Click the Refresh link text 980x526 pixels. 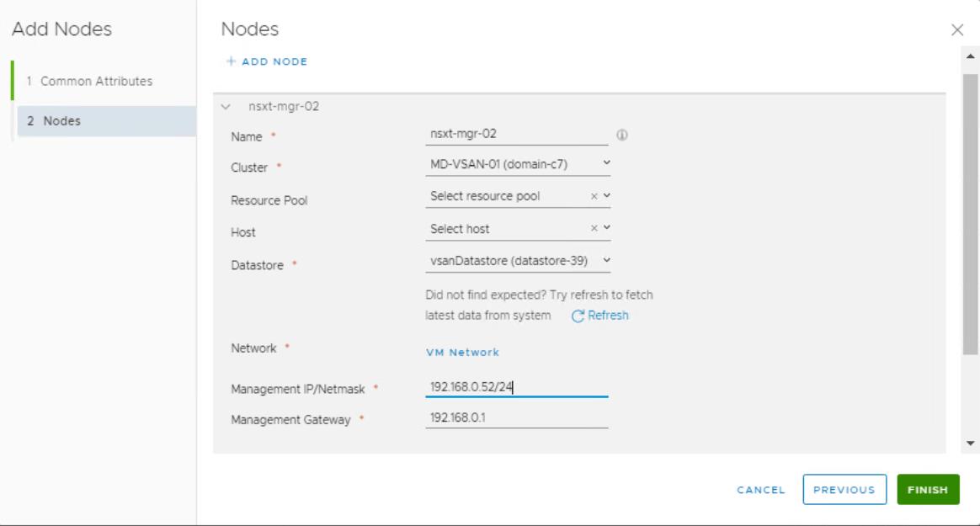(608, 316)
